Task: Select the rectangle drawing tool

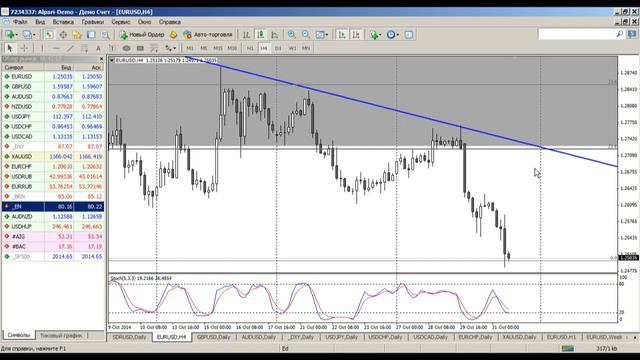Action: [x=140, y=48]
